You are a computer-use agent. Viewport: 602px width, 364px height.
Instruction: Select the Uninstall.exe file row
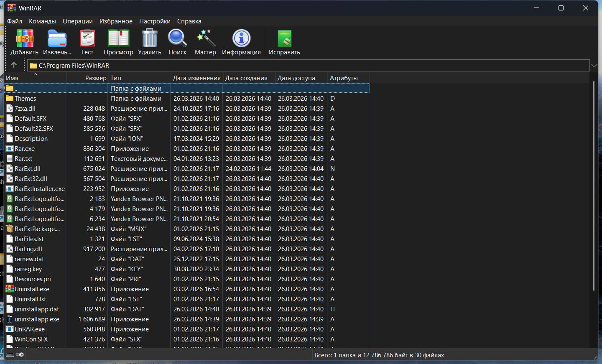(32, 289)
